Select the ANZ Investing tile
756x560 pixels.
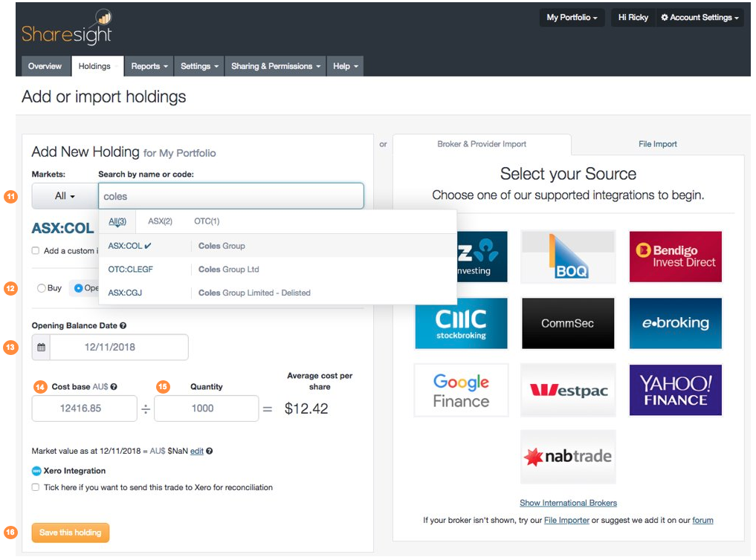pyautogui.click(x=482, y=256)
